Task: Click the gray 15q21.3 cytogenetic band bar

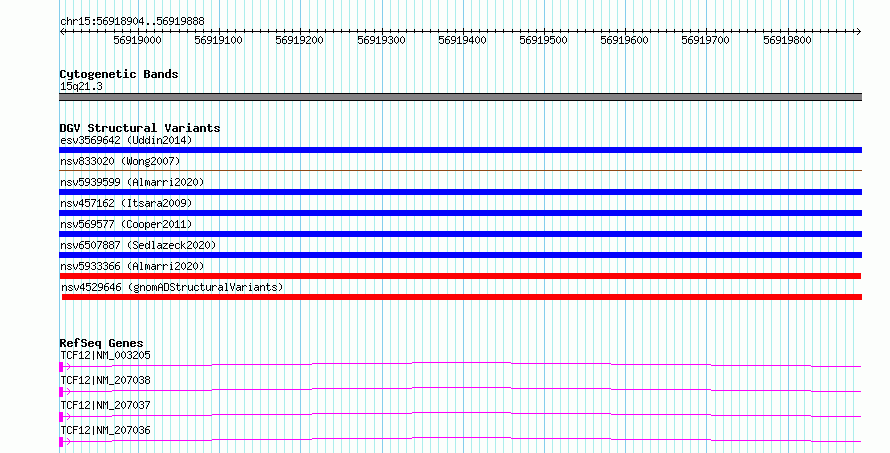Action: point(460,97)
